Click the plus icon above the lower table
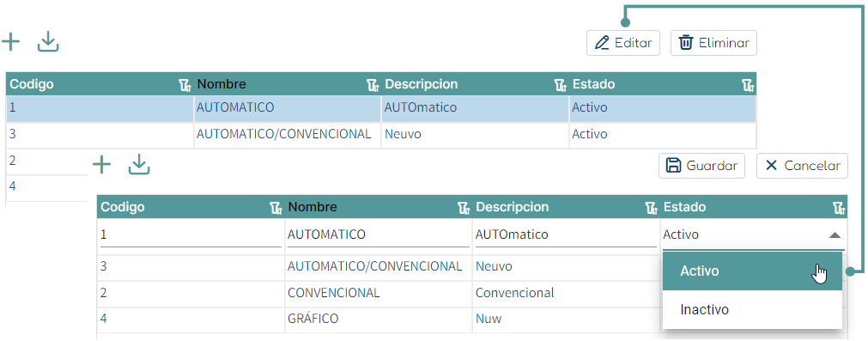868x341 pixels. click(101, 165)
